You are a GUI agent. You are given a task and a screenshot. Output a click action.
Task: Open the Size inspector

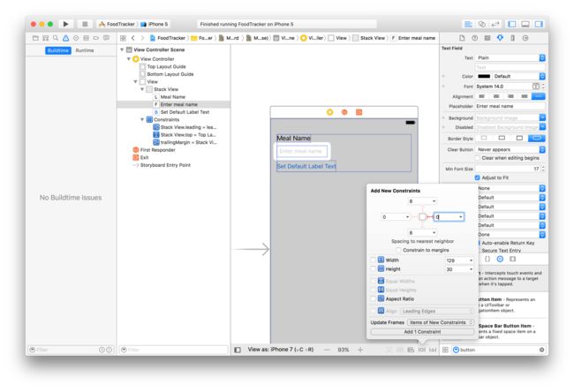[x=513, y=38]
